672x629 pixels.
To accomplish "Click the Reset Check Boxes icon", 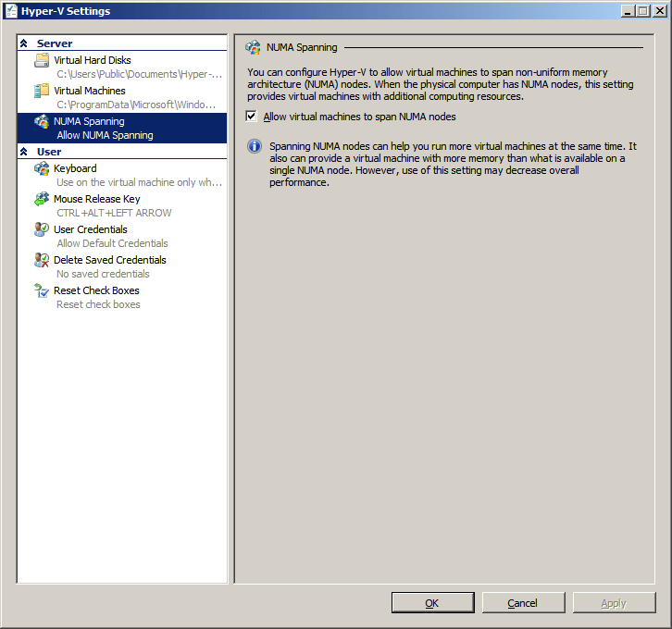I will [42, 290].
